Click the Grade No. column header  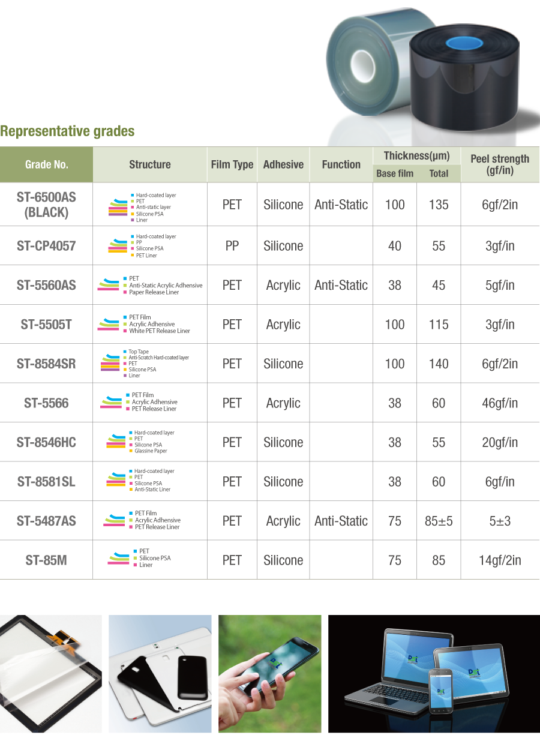pyautogui.click(x=46, y=164)
